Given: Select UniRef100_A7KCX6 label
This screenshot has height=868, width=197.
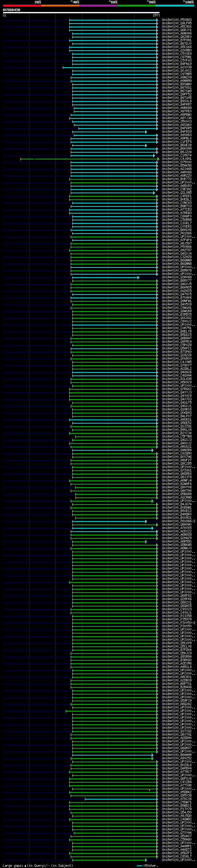Looking at the screenshot, I should 177,799.
